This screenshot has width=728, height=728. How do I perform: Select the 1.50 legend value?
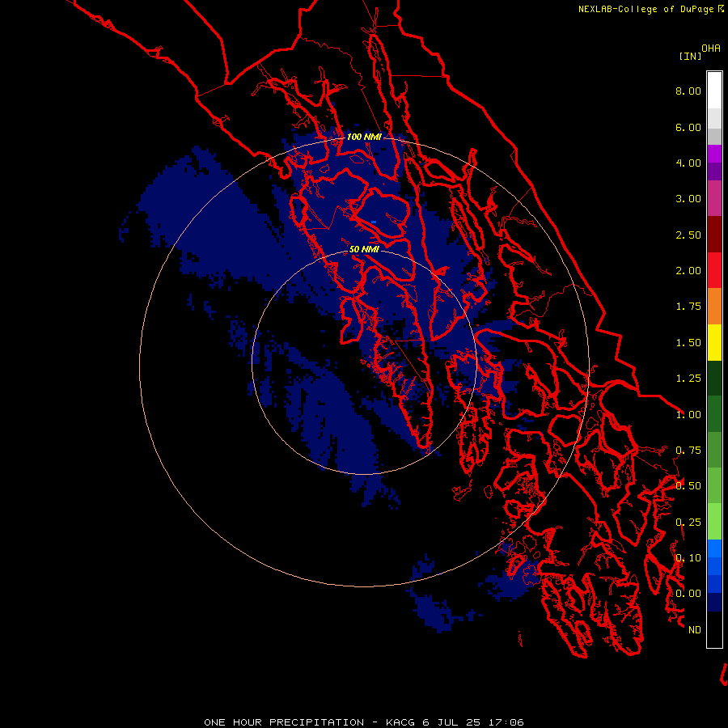tap(688, 343)
